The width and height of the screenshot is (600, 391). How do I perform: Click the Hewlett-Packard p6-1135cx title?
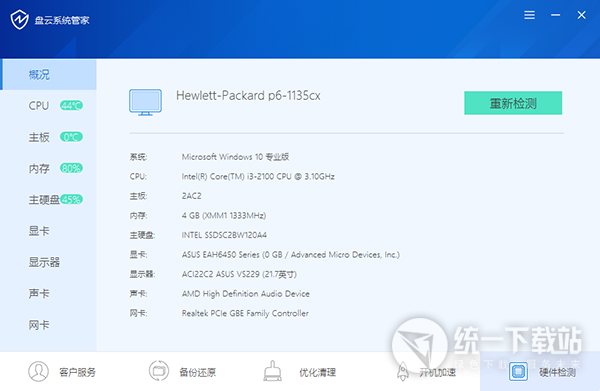coord(248,96)
